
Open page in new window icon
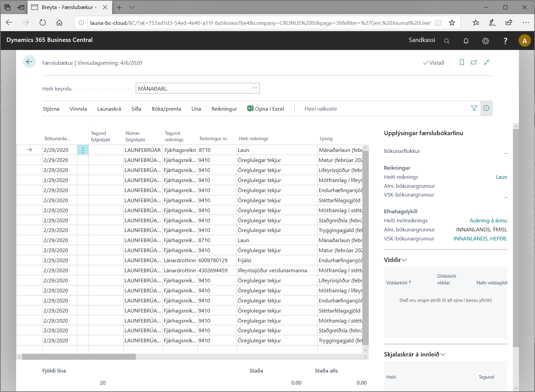click(x=474, y=62)
